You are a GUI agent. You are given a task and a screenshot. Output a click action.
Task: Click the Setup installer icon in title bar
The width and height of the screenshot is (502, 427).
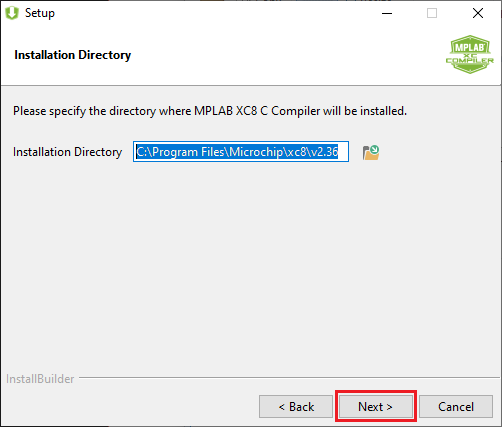point(12,13)
